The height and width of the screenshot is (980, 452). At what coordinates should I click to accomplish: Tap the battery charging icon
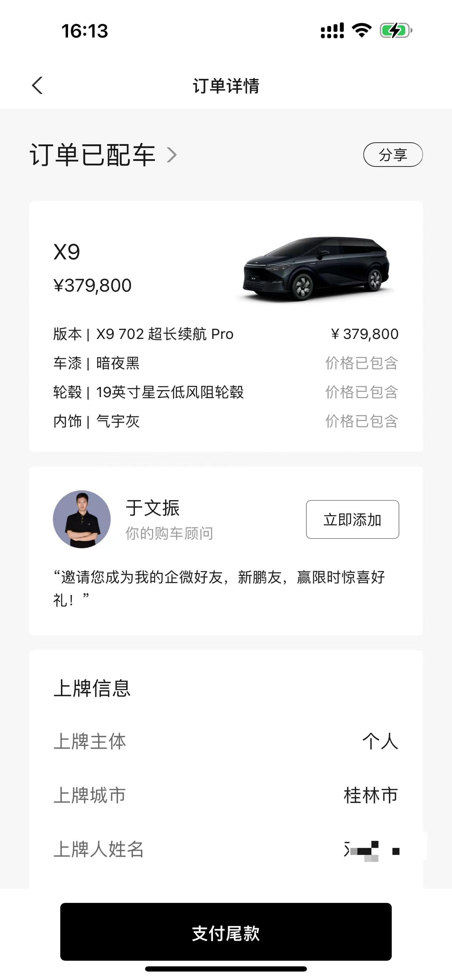[x=396, y=30]
